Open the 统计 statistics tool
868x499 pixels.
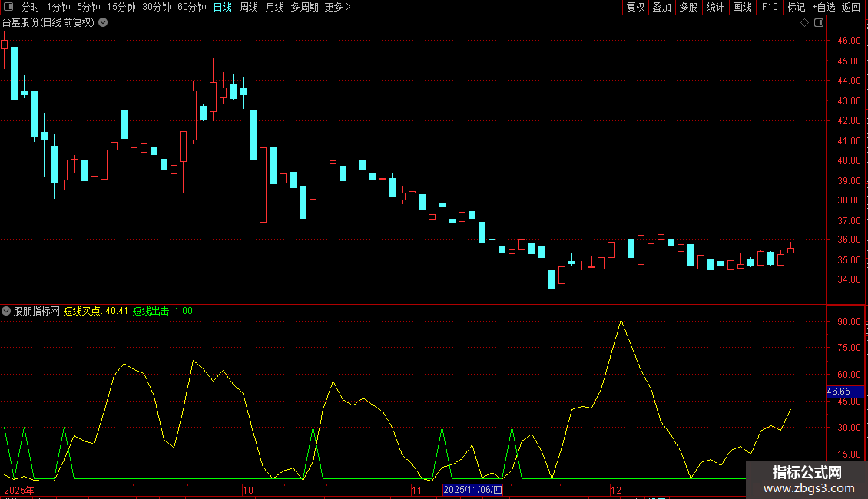(715, 7)
